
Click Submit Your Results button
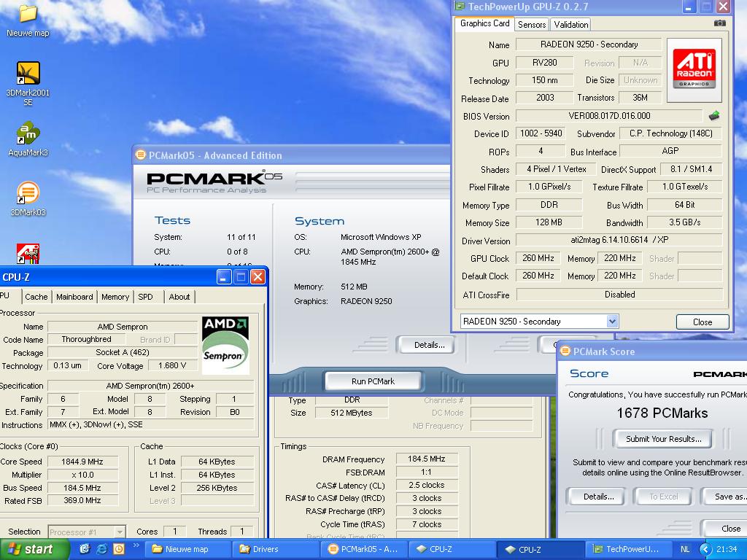click(663, 439)
